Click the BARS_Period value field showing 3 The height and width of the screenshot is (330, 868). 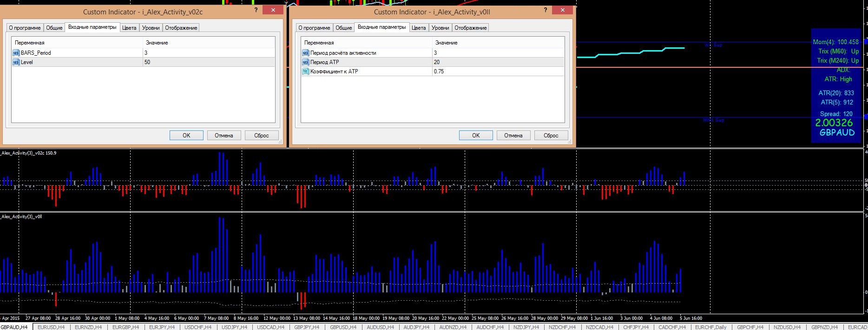[209, 53]
